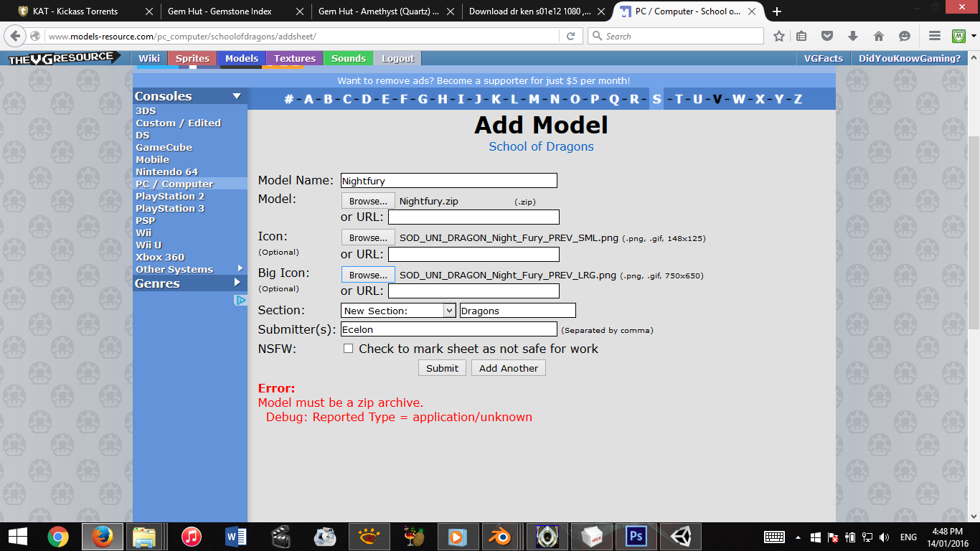
Task: Click the Logout link
Action: (x=397, y=59)
